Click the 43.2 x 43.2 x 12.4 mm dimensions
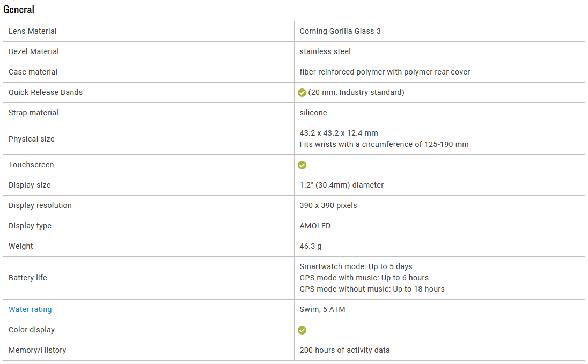Viewport: 588px width, 364px height. [x=339, y=133]
